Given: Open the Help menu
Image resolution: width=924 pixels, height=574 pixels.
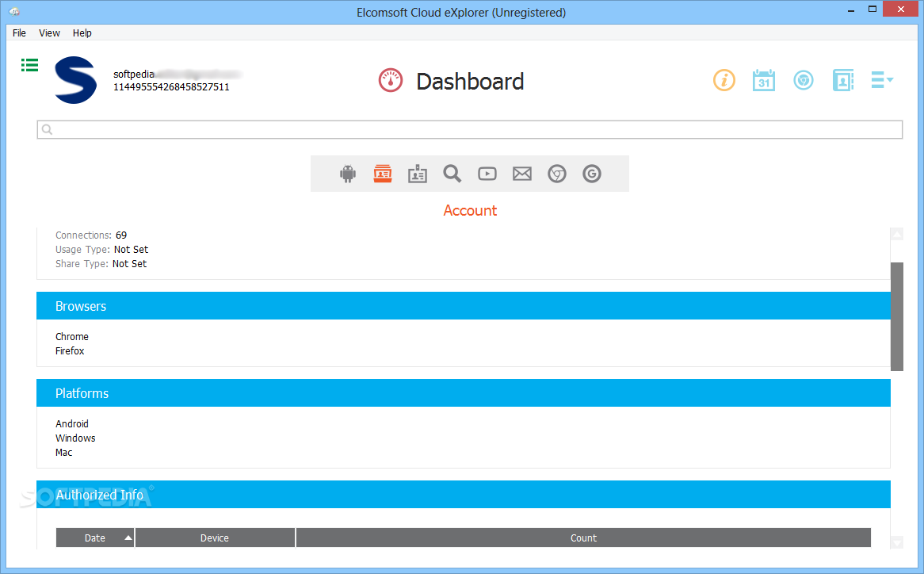Looking at the screenshot, I should [82, 33].
